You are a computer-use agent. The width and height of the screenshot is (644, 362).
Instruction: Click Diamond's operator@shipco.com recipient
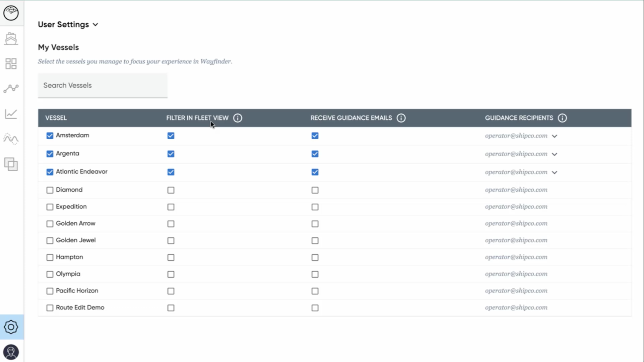point(516,190)
